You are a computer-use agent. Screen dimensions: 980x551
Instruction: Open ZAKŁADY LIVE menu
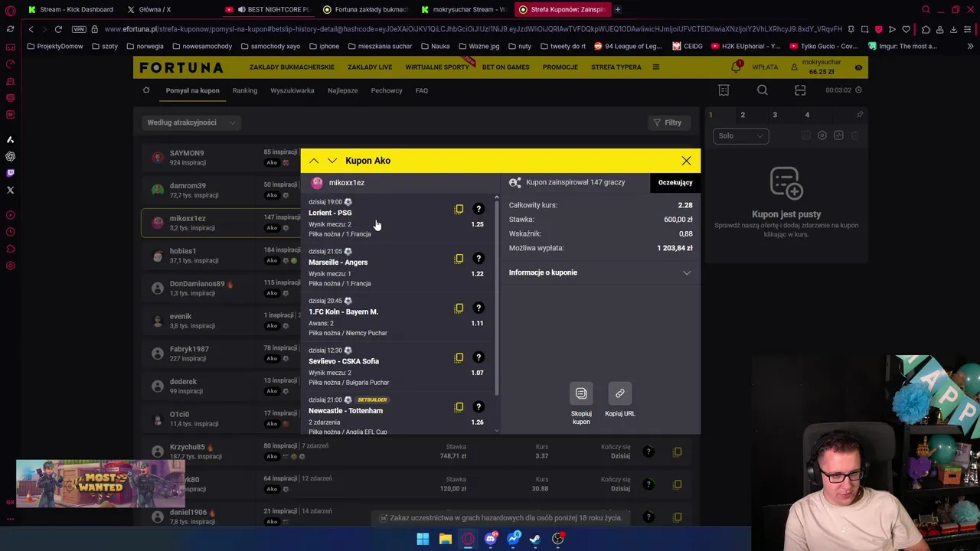(370, 67)
